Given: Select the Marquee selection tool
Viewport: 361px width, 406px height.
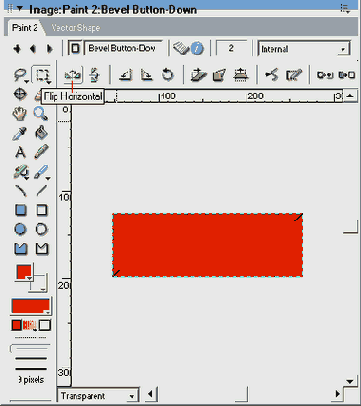Looking at the screenshot, I should click(x=42, y=75).
